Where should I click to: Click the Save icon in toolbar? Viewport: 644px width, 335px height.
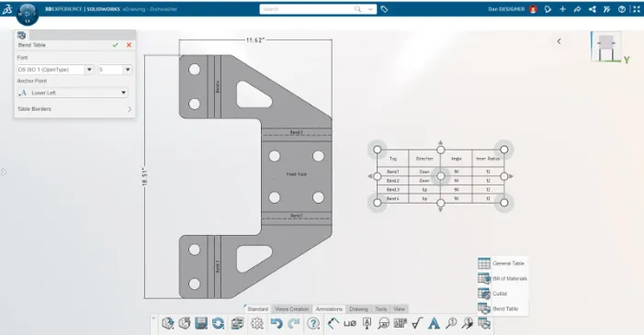[x=201, y=323]
